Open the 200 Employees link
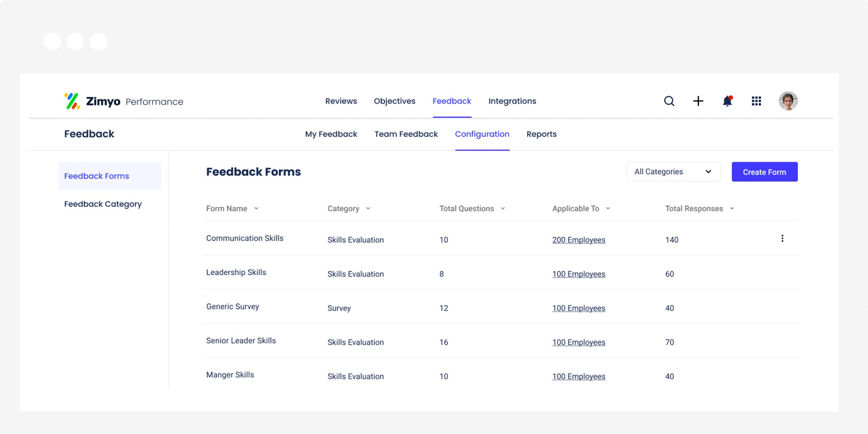This screenshot has height=434, width=868. [579, 240]
